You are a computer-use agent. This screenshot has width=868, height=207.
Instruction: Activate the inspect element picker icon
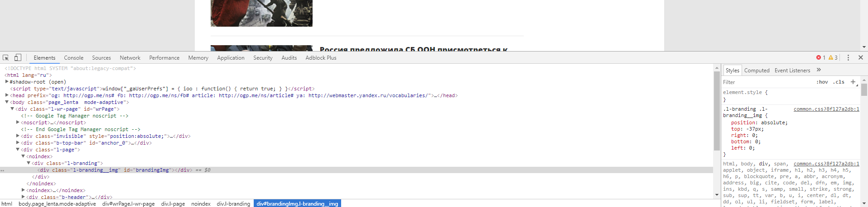point(6,58)
